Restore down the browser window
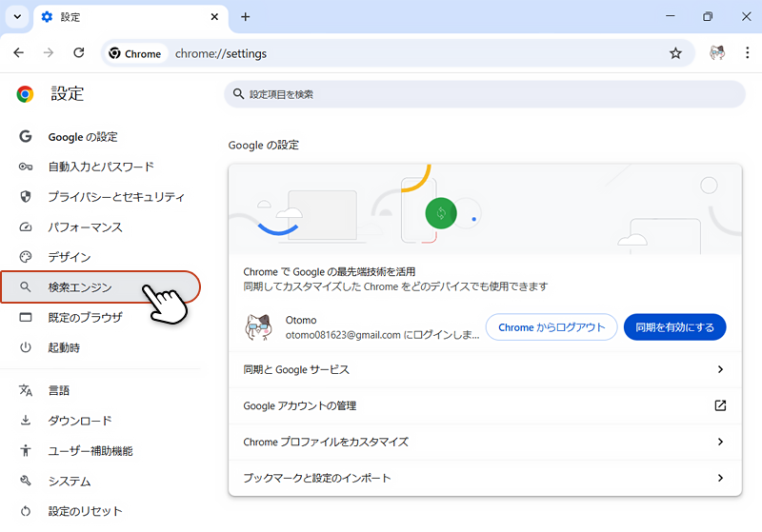The image size is (762, 532). 708,16
